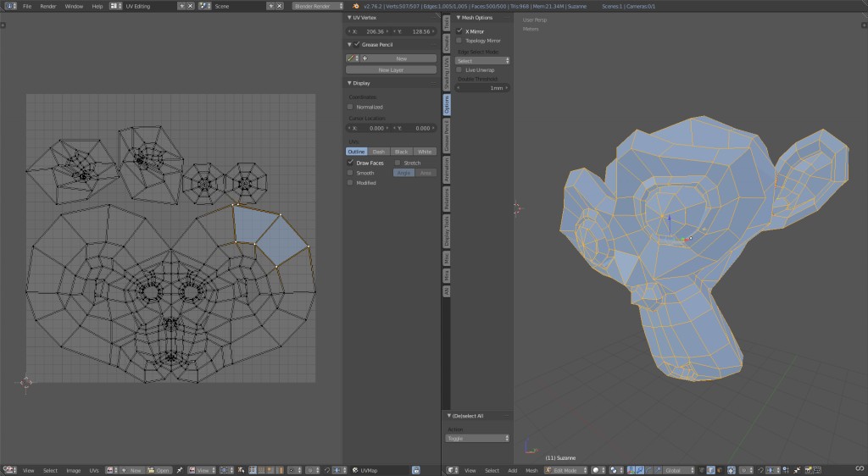Click the Blender logo icon in top bar
The width and height of the screenshot is (868, 476).
click(x=356, y=6)
